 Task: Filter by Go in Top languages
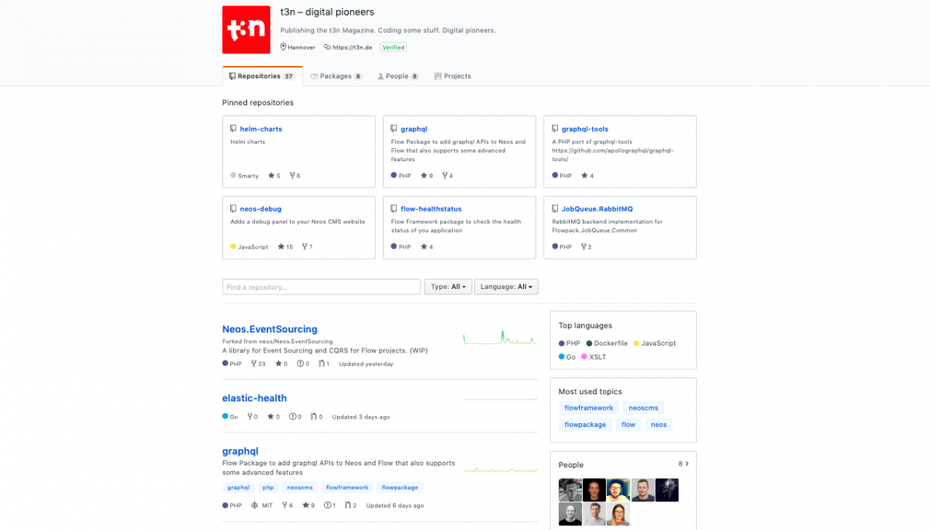[x=567, y=357]
